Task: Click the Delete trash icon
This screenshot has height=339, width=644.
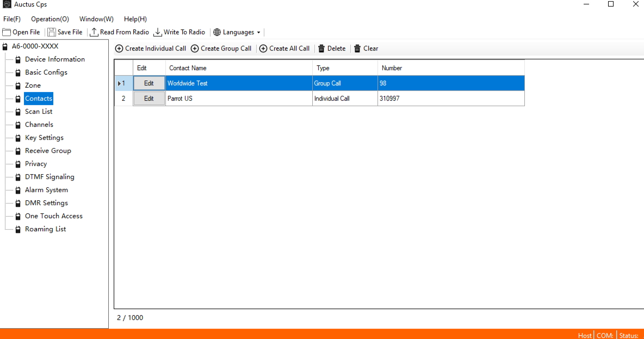Action: click(x=321, y=48)
